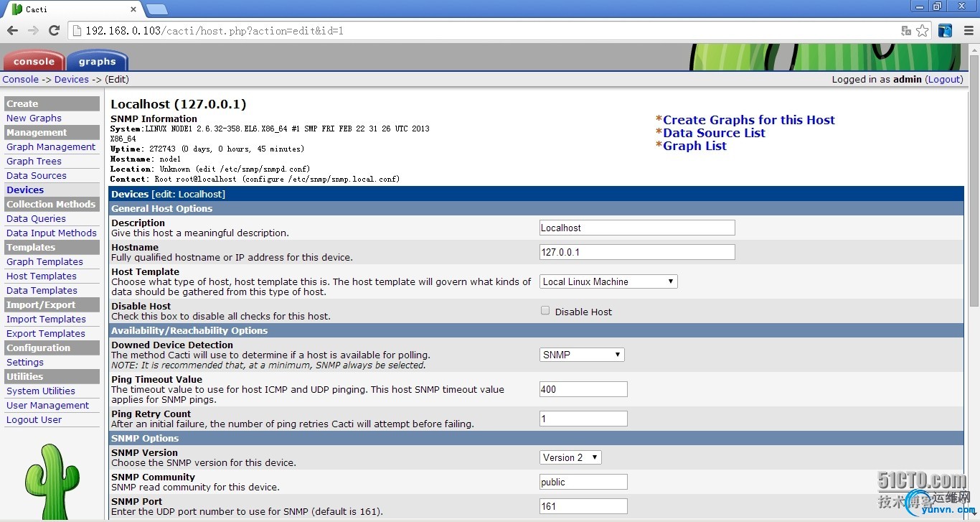The height and width of the screenshot is (522, 980).
Task: Open the Data Source List link
Action: (714, 133)
